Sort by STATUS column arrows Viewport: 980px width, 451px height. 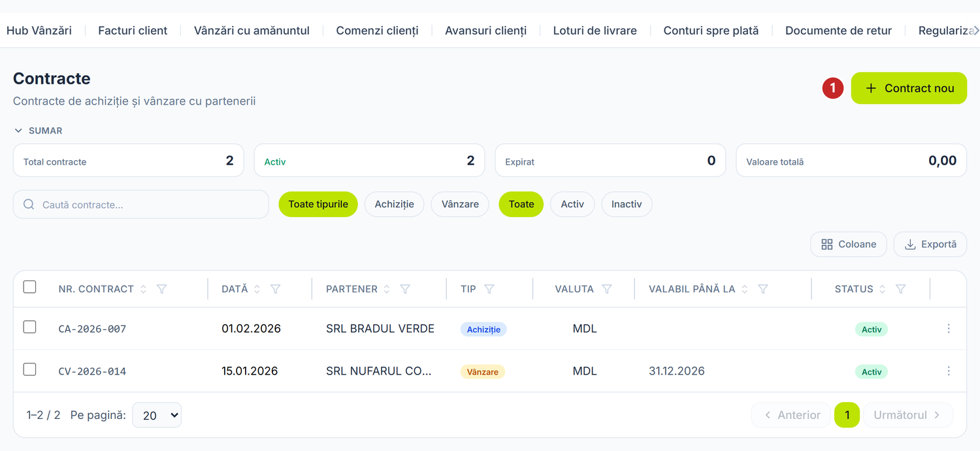[x=882, y=289]
